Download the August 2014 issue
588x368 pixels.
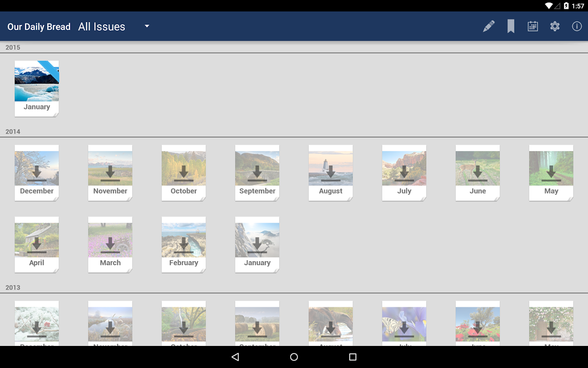(x=331, y=173)
